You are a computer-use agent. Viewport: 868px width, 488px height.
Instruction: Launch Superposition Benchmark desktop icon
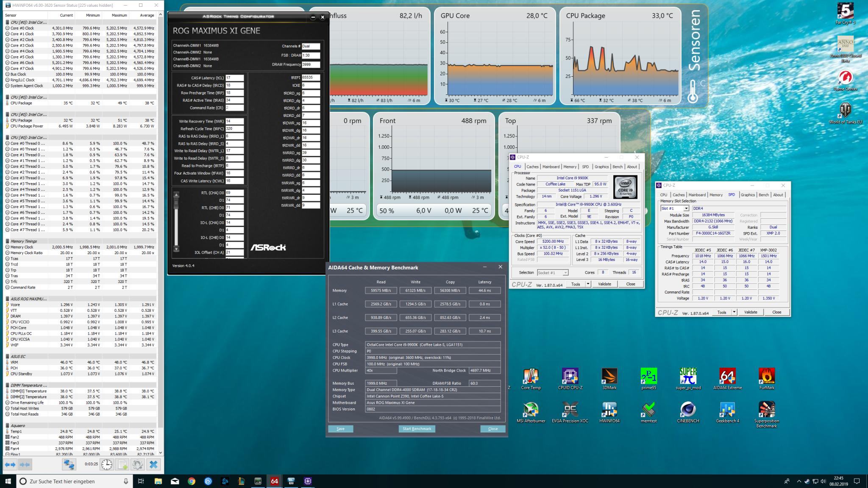(767, 414)
